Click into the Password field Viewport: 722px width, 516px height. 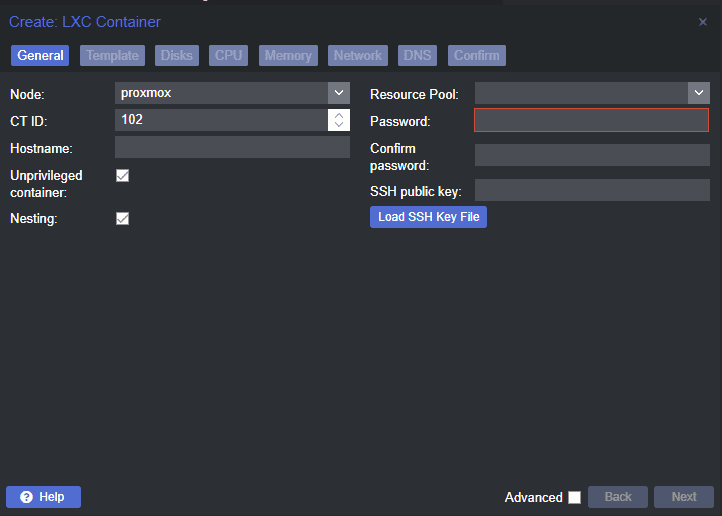point(591,121)
